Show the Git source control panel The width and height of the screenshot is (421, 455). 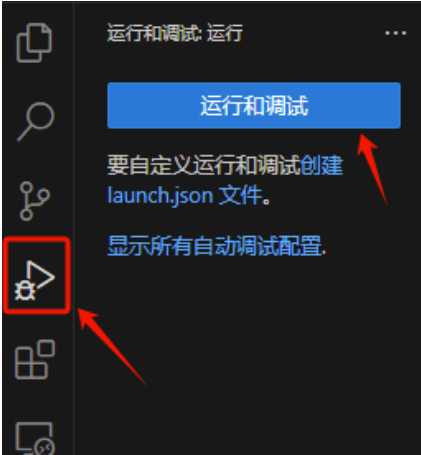34,201
